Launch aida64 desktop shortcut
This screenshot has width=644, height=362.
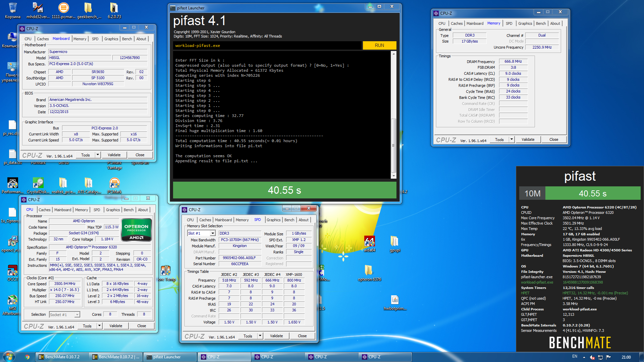click(x=369, y=244)
